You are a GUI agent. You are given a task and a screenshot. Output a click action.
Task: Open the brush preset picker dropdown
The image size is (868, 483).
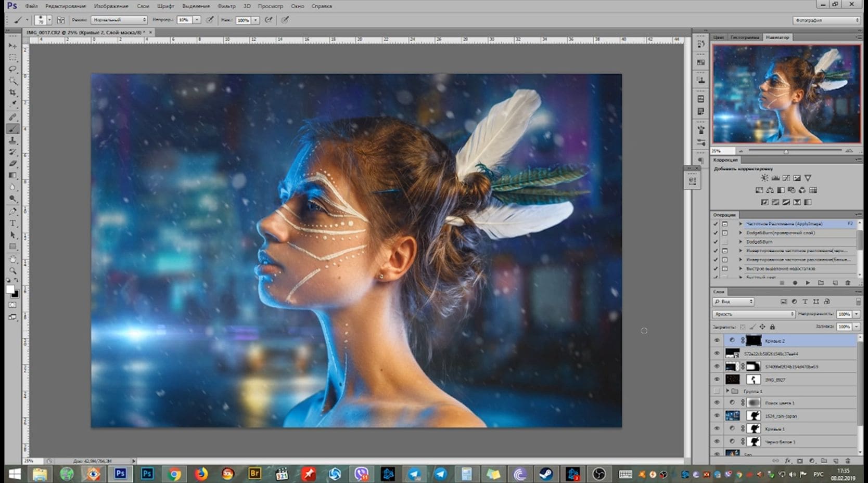[x=49, y=20]
